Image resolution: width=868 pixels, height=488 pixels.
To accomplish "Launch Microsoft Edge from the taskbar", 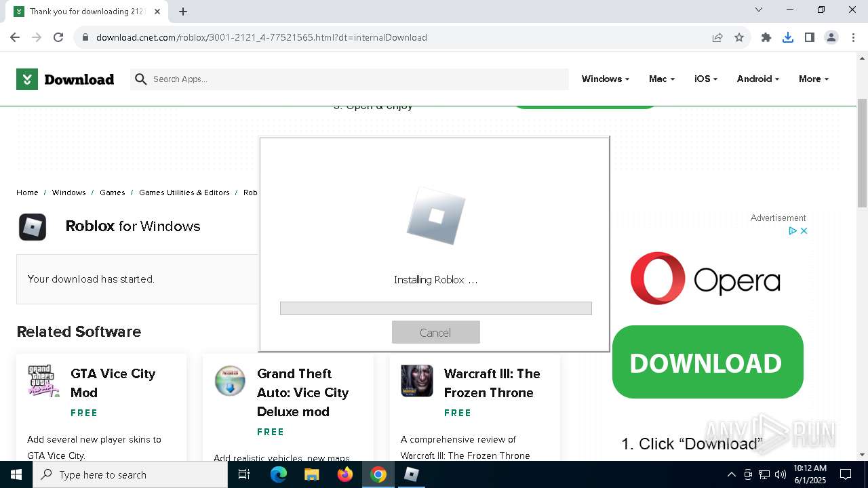I will [x=279, y=474].
